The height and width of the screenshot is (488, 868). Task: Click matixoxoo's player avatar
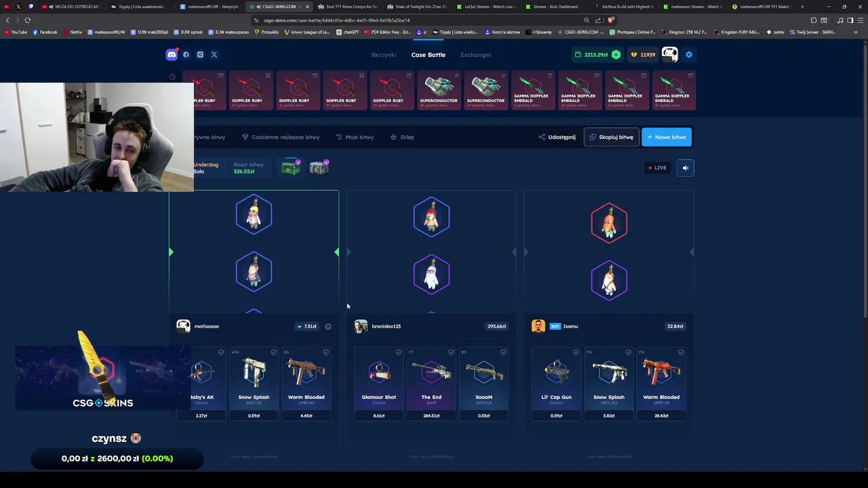(183, 326)
